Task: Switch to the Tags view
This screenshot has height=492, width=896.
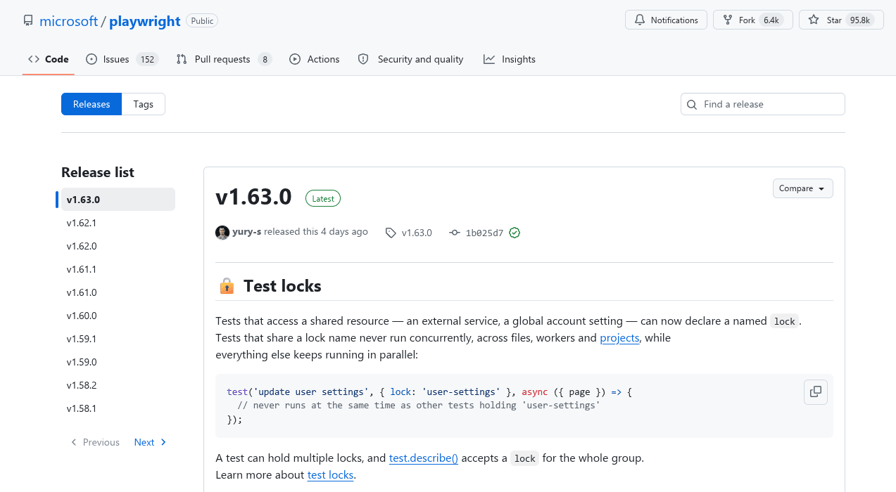Action: [143, 104]
